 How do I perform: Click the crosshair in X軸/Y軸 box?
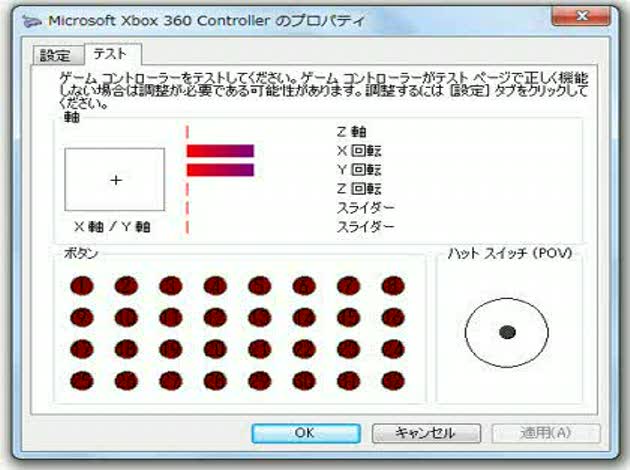coord(116,180)
